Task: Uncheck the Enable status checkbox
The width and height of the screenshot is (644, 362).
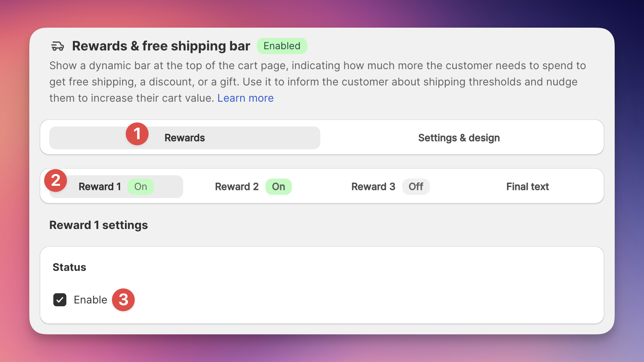Action: point(60,300)
